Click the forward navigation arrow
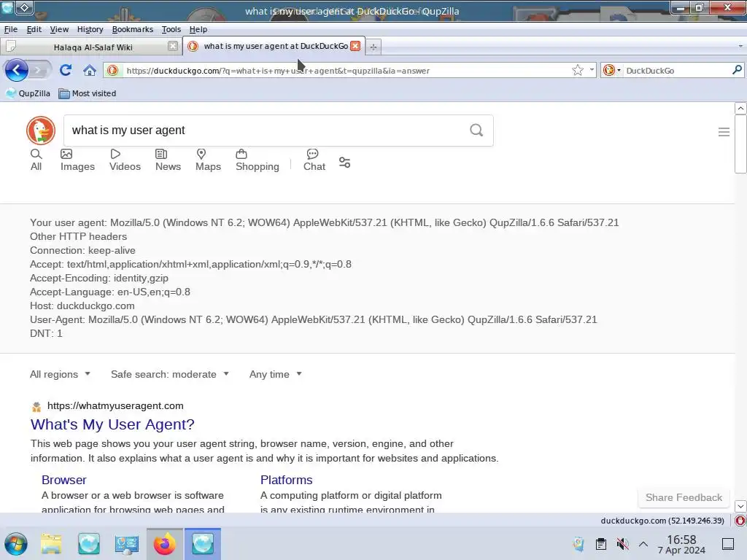Image resolution: width=747 pixels, height=560 pixels. [x=40, y=71]
